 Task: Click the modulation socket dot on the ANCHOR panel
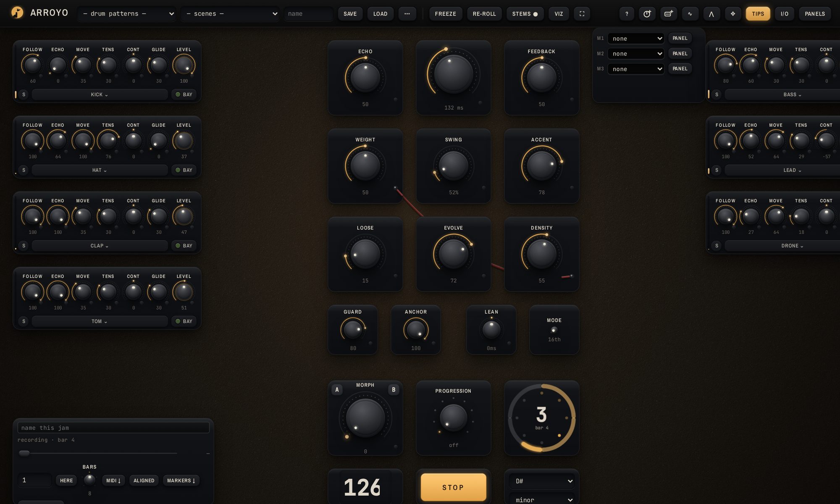coord(433,343)
